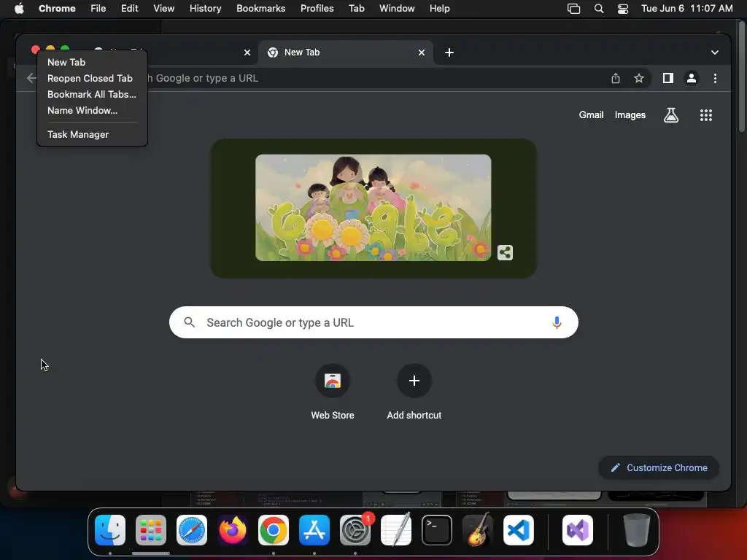
Task: Launch Safari from the Dock
Action: pyautogui.click(x=192, y=530)
